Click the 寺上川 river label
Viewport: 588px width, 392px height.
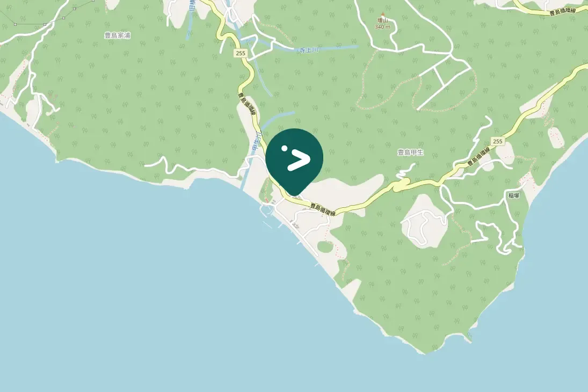tap(309, 50)
